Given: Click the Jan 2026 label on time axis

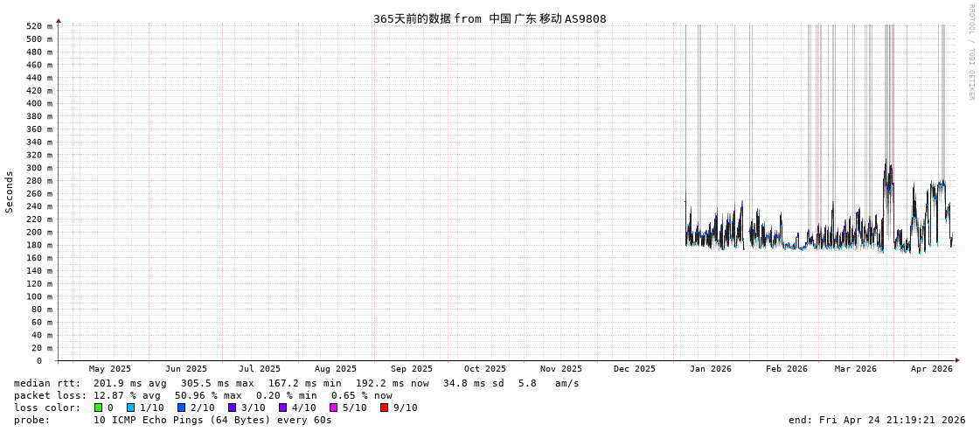Looking at the screenshot, I should tap(710, 369).
